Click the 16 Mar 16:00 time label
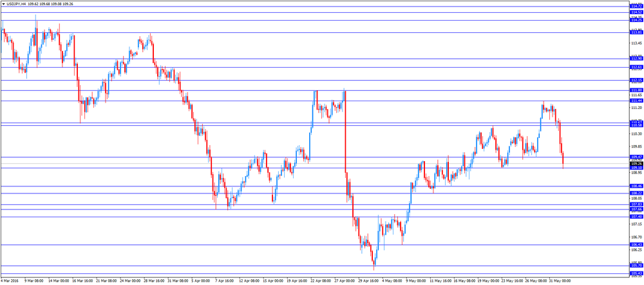This screenshot has width=644, height=285. coord(82,281)
